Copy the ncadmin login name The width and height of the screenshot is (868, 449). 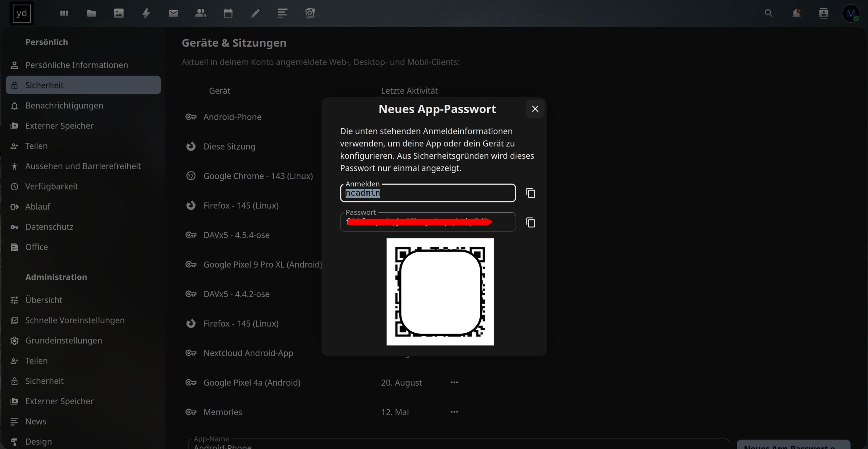pyautogui.click(x=530, y=193)
